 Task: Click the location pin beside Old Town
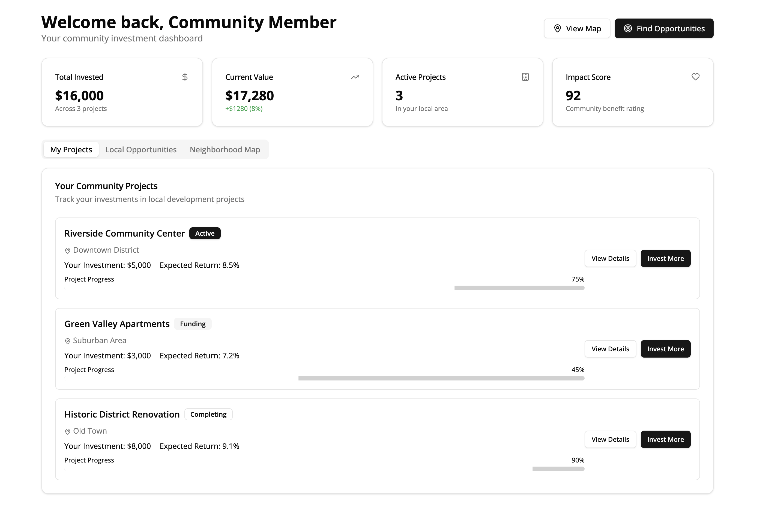67,432
